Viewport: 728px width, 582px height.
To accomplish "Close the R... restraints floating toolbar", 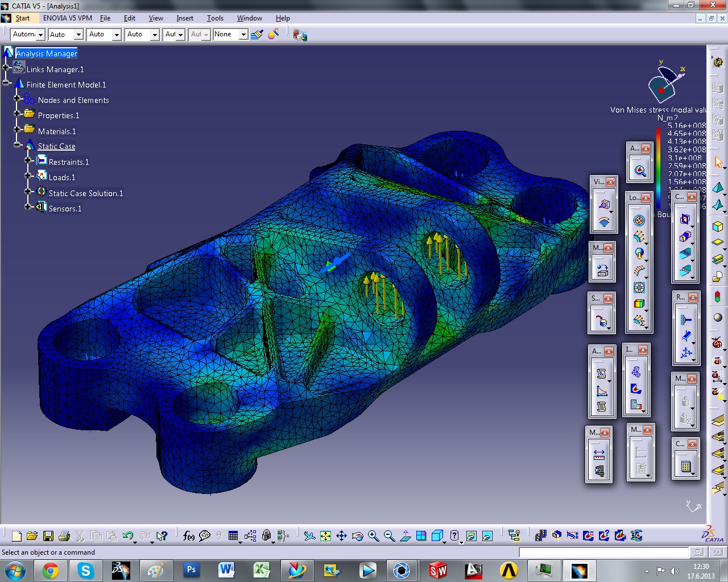I will (x=693, y=297).
